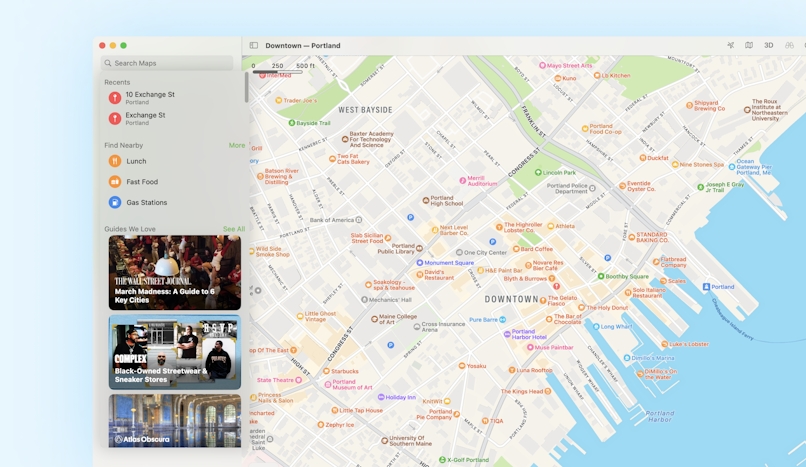Switch the map to 3D view
The image size is (806, 467).
click(768, 45)
